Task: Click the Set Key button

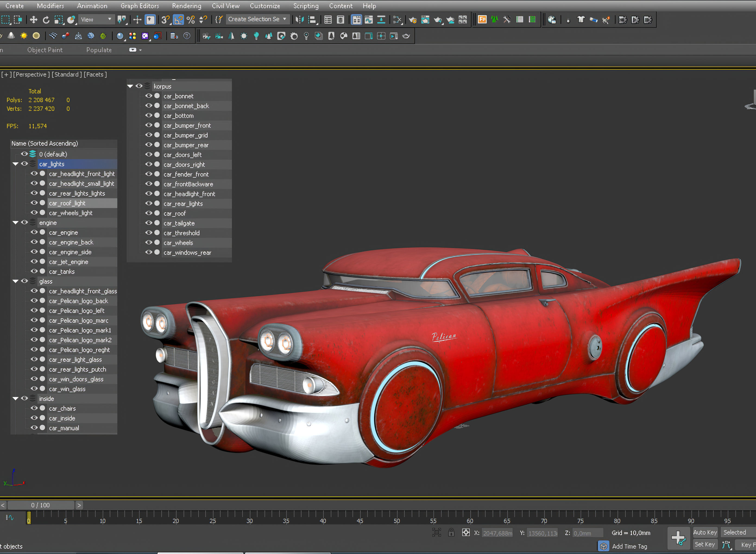Action: point(705,544)
